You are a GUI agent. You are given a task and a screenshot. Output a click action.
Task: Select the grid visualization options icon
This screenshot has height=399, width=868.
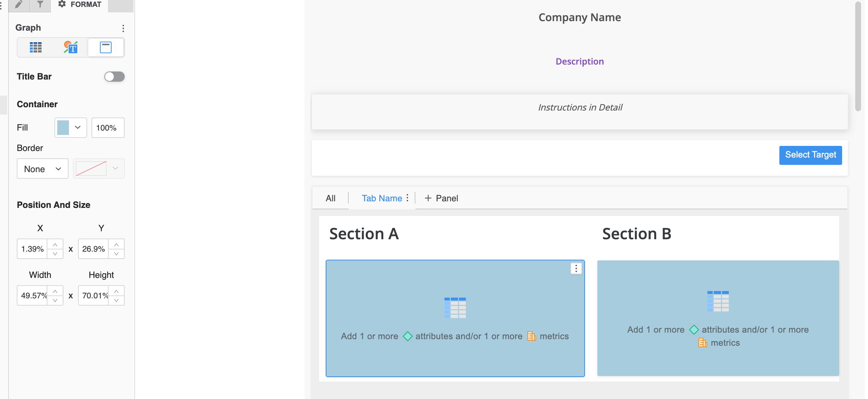coord(35,47)
